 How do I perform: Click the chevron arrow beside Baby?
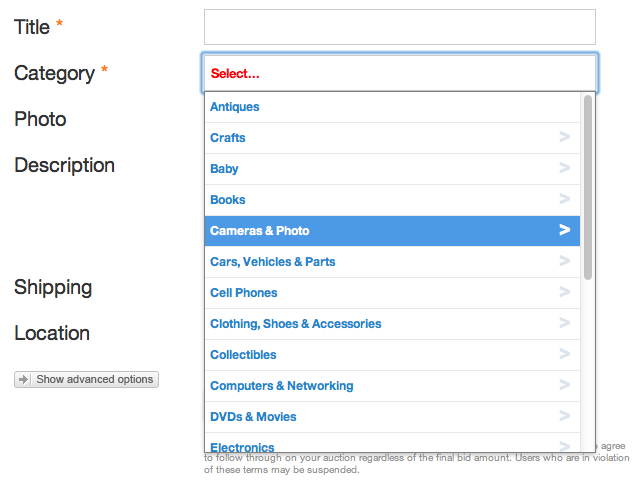[564, 168]
